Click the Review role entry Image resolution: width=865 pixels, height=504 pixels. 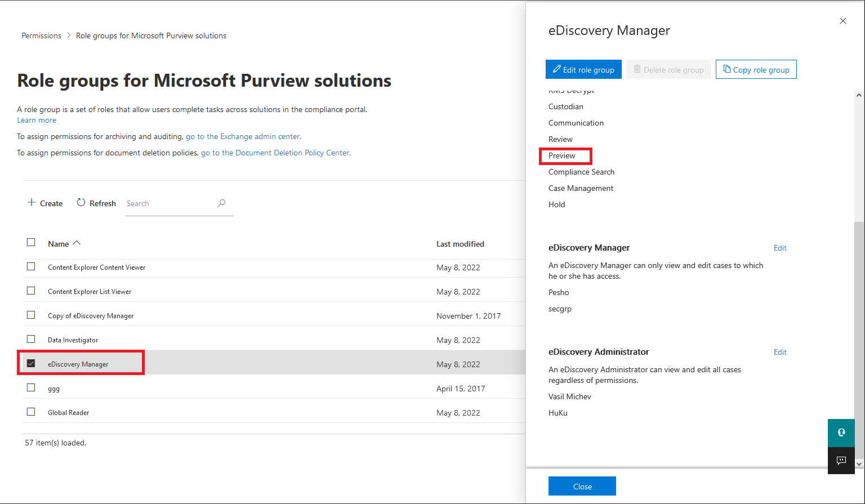click(560, 139)
